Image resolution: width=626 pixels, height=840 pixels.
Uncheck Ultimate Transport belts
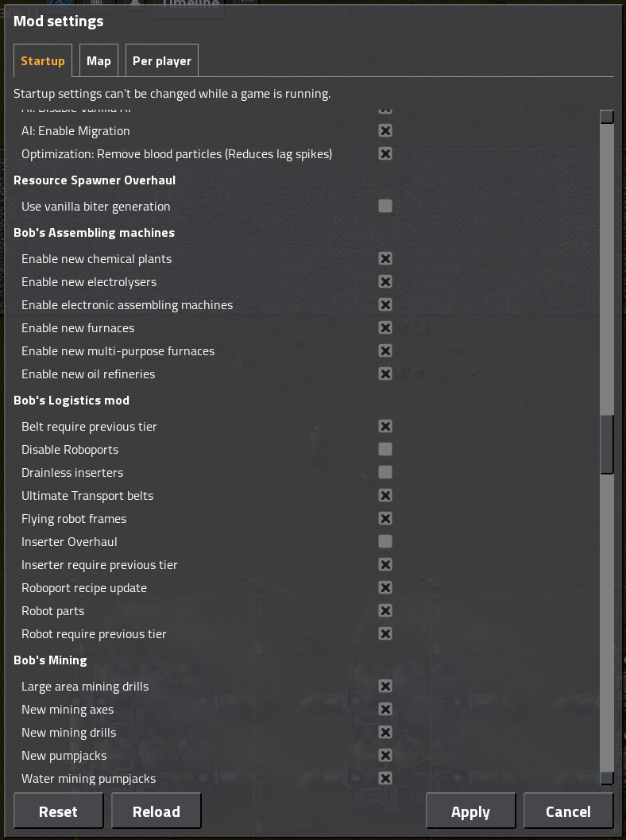click(385, 496)
